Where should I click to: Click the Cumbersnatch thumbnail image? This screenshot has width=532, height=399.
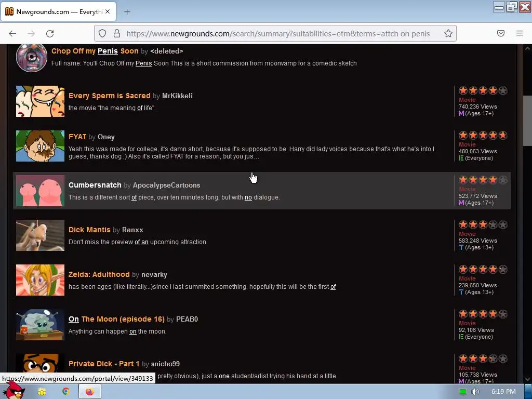click(40, 191)
